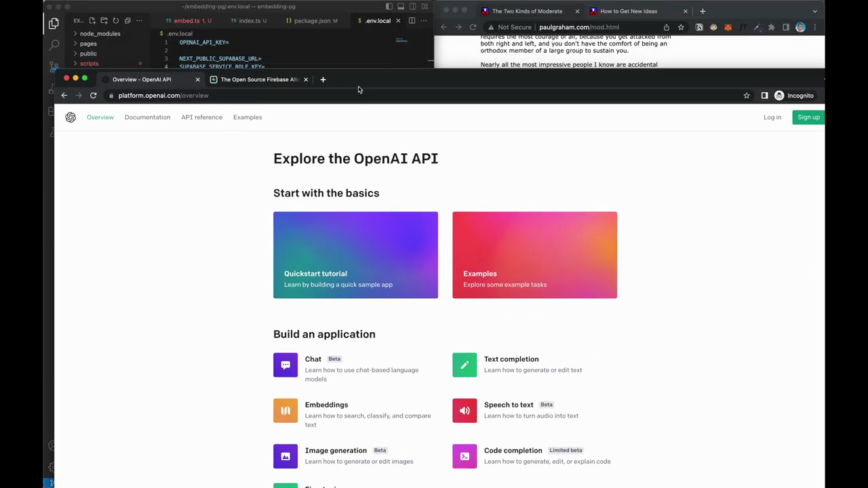Switch to the index.ts editor tab

(249, 20)
